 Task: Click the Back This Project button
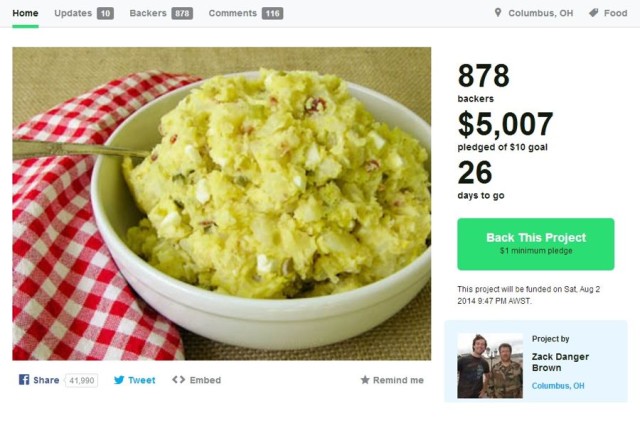tap(536, 244)
